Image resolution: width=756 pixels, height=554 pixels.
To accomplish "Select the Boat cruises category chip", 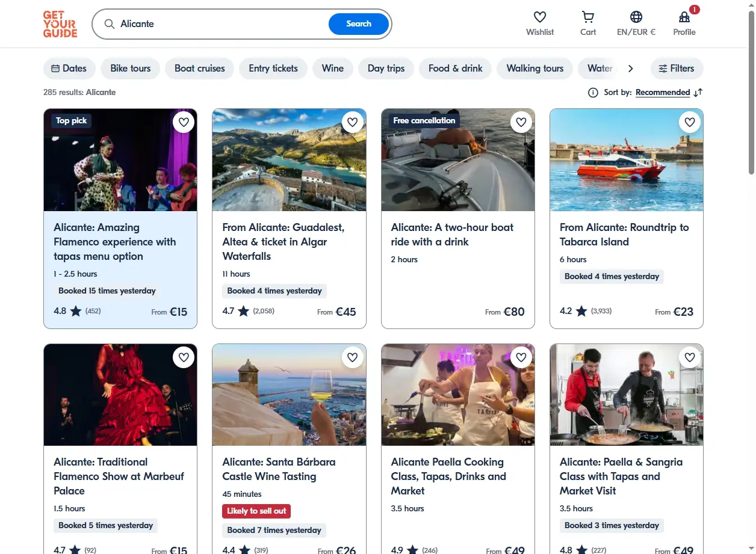I will [x=200, y=69].
